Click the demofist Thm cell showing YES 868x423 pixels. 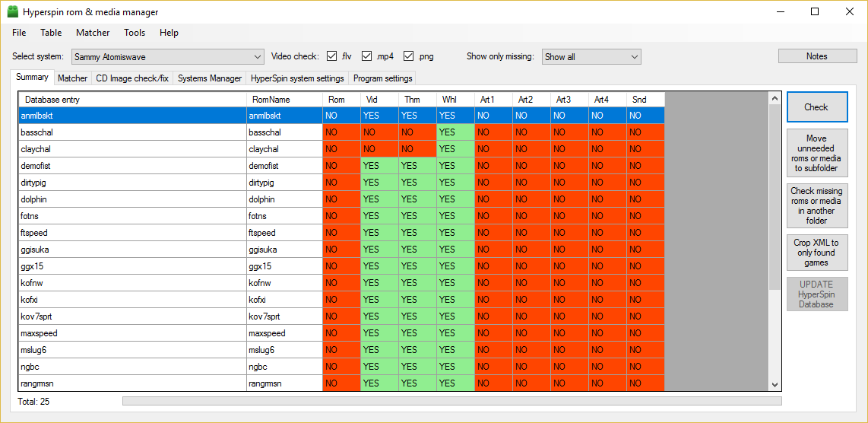pos(417,166)
